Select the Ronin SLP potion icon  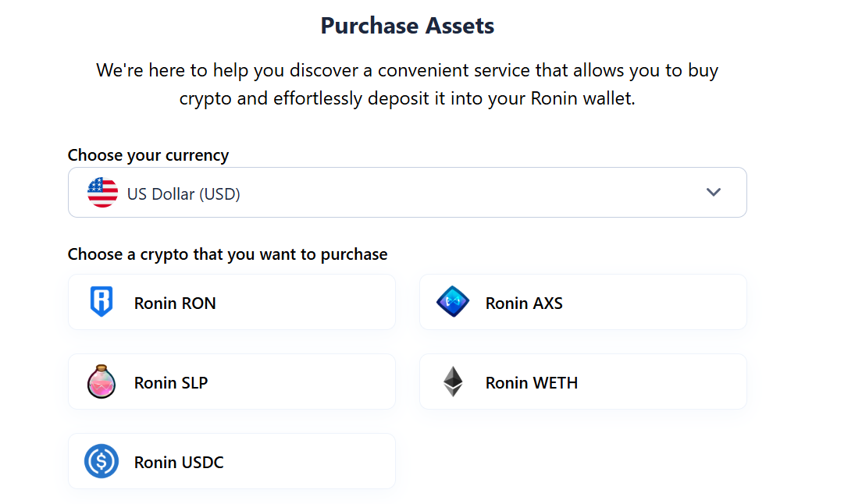tap(100, 382)
